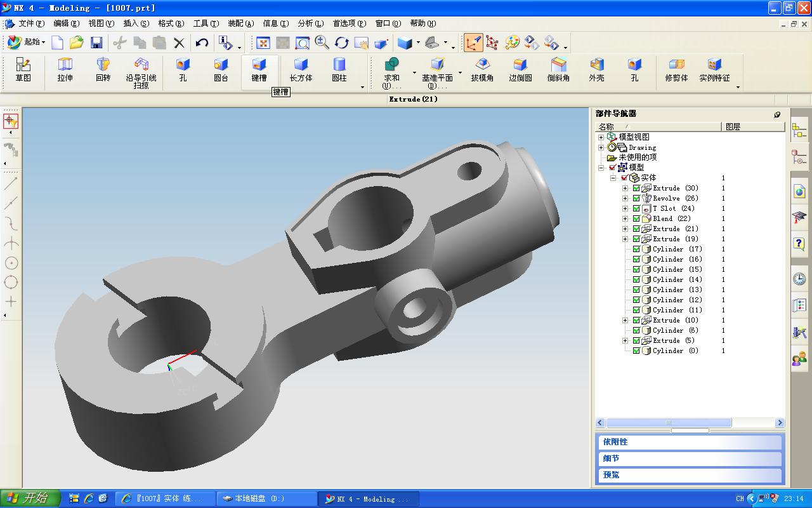Image resolution: width=812 pixels, height=508 pixels.
Task: Select the 沿导引线扫掠 sweep tool
Action: pos(141,73)
